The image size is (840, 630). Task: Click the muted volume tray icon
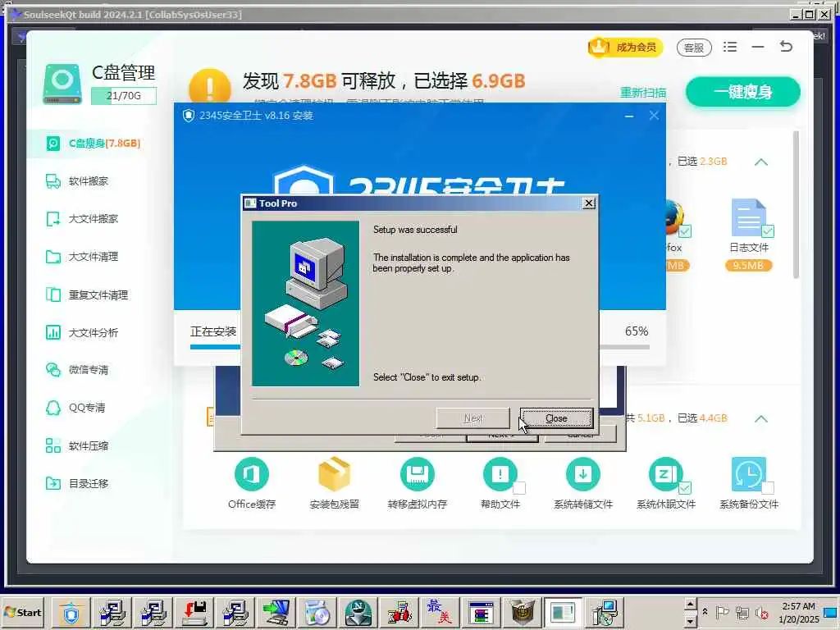tap(761, 613)
